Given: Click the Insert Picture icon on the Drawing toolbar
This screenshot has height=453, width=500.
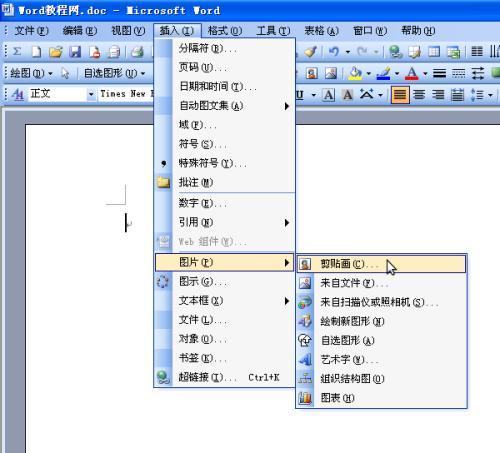Looking at the screenshot, I should pos(331,73).
